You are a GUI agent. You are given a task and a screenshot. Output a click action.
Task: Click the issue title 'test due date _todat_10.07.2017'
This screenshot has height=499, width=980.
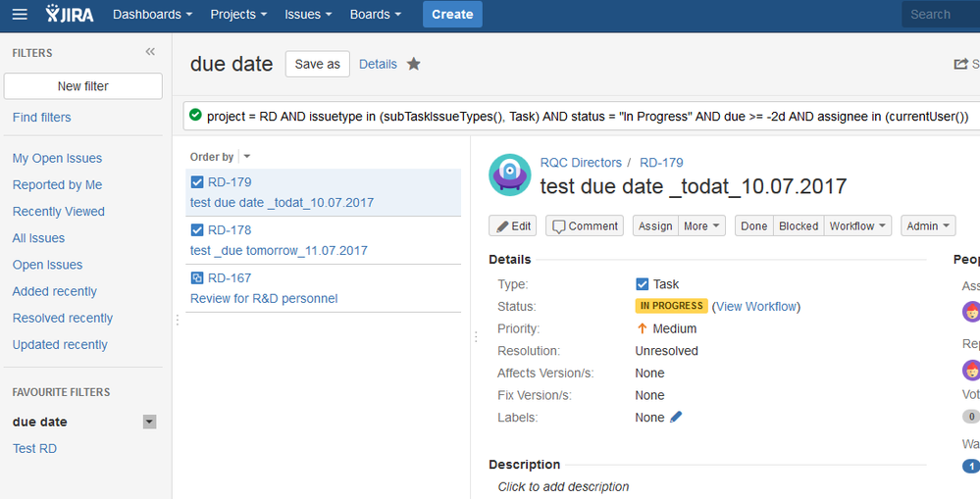pyautogui.click(x=694, y=186)
